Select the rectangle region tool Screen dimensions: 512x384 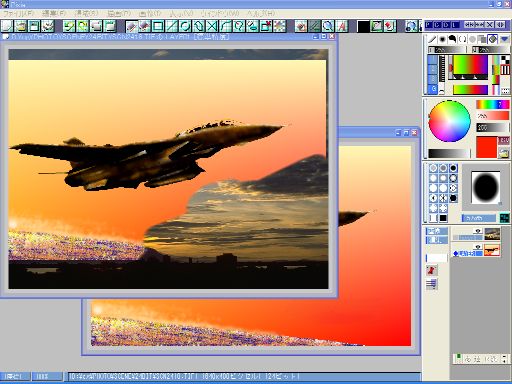(x=158, y=26)
